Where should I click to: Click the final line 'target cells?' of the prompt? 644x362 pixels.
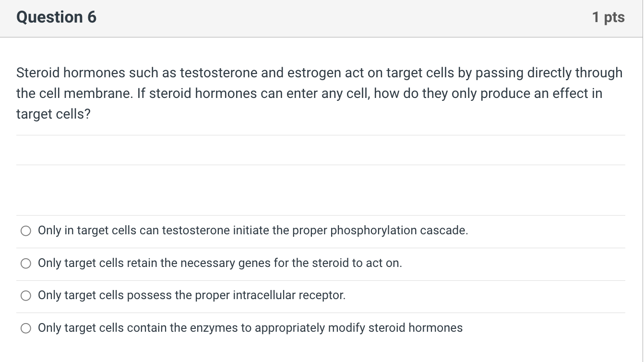(x=53, y=114)
